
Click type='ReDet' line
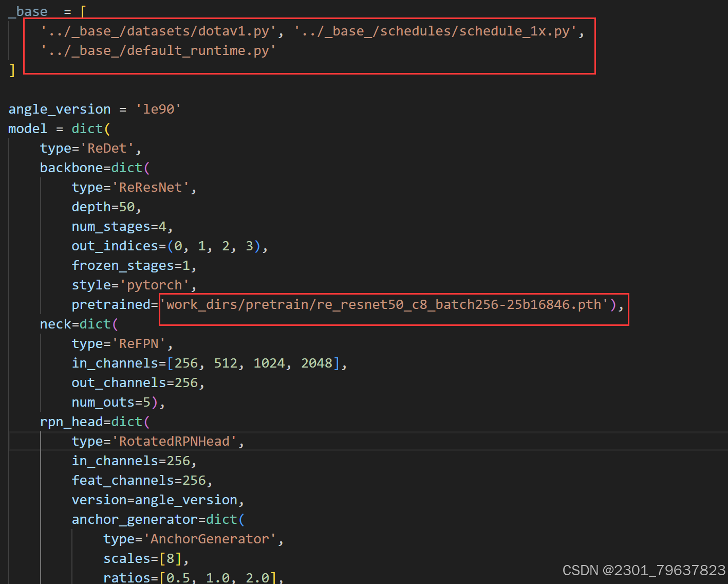point(91,148)
